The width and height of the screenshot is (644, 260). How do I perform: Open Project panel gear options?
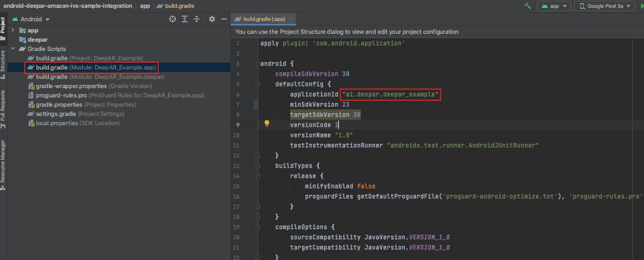click(x=212, y=19)
